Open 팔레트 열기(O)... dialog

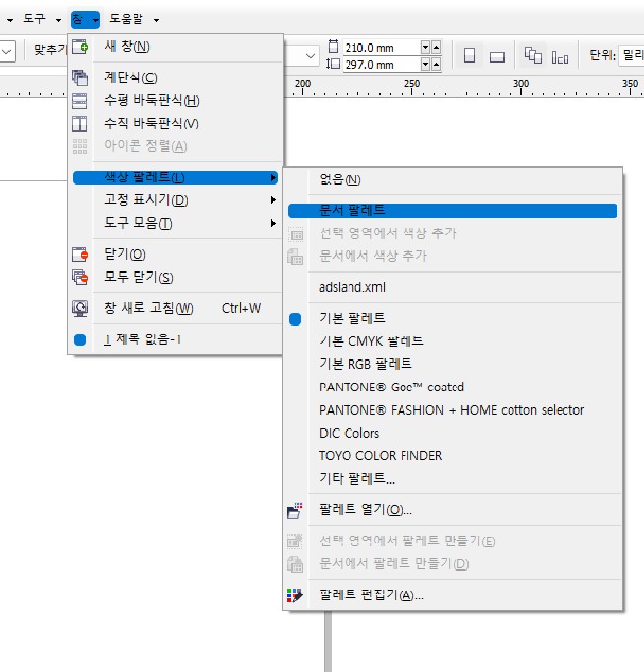[x=453, y=510]
